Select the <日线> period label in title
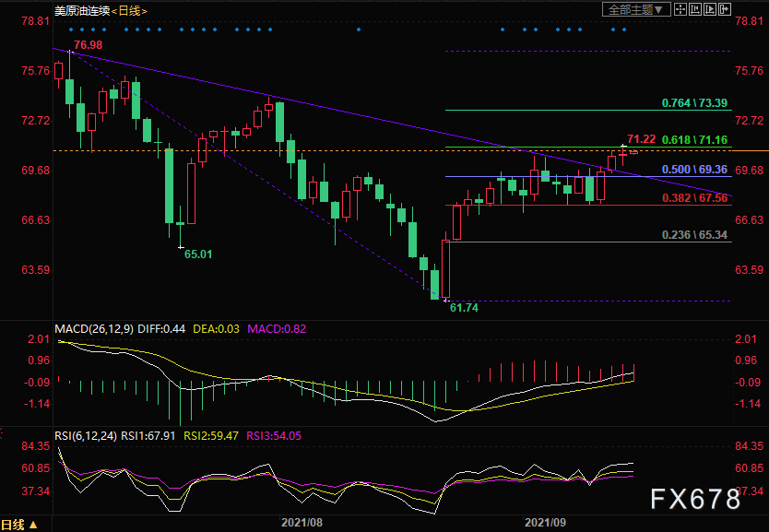 coord(129,11)
